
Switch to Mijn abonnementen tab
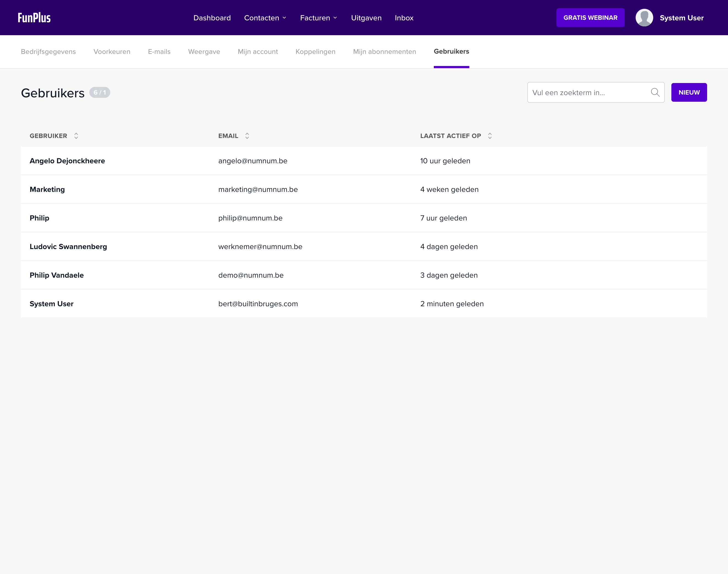coord(385,52)
